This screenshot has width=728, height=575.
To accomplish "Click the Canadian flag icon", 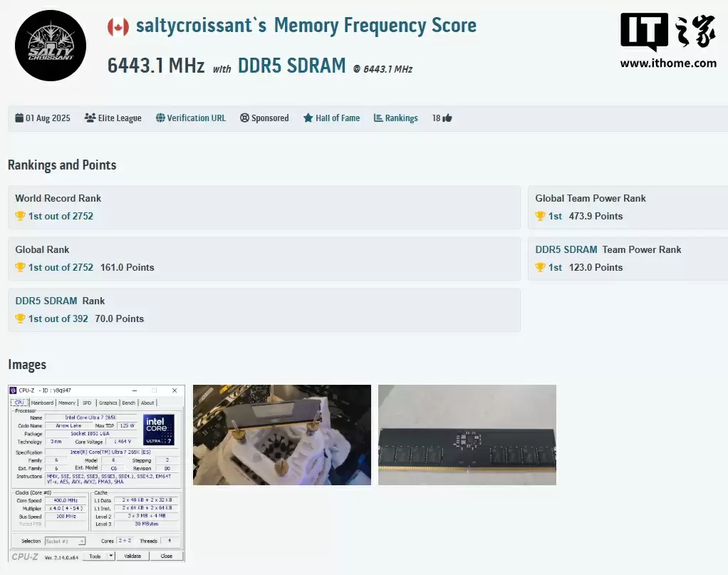I will [118, 27].
